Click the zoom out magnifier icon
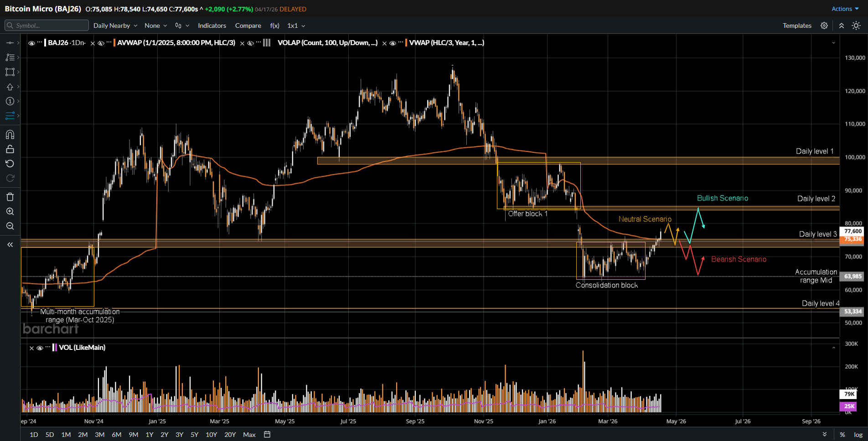The width and height of the screenshot is (868, 441). (10, 226)
